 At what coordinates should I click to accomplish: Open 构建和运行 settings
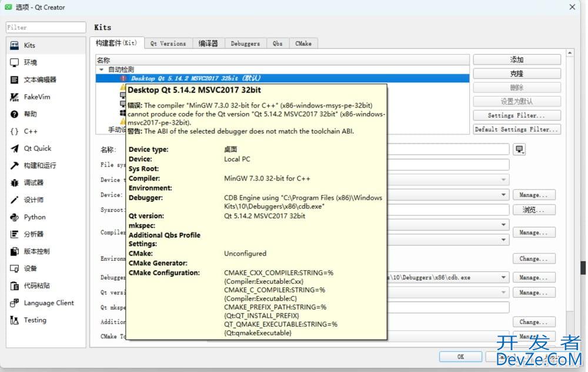pyautogui.click(x=46, y=165)
